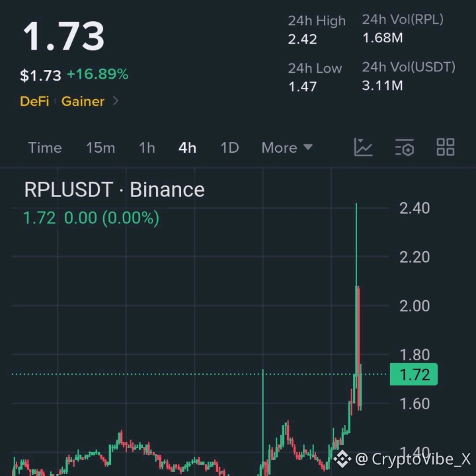Open the grid layout icon

point(446,147)
